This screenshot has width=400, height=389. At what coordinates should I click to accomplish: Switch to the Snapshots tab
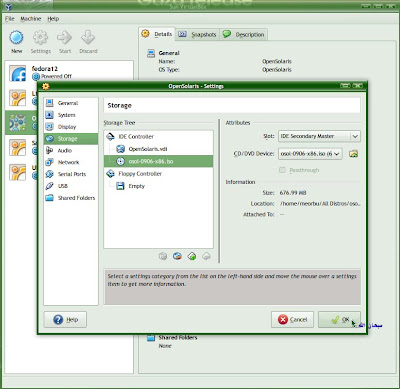(x=197, y=34)
